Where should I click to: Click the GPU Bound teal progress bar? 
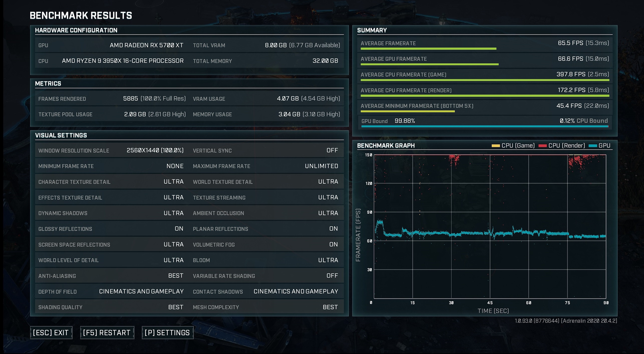(485, 126)
